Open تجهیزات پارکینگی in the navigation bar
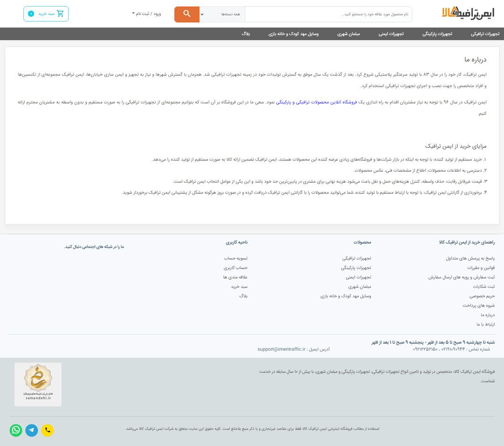 tap(437, 34)
